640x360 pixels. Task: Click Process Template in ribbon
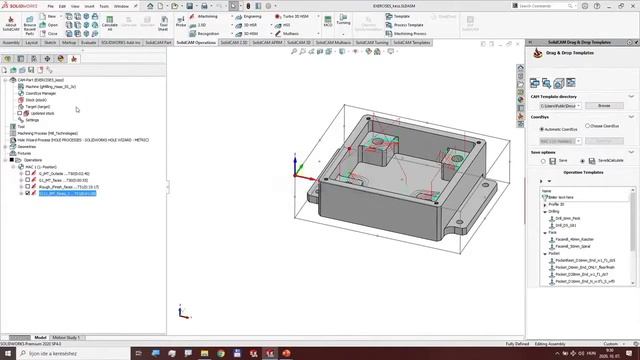click(404, 25)
